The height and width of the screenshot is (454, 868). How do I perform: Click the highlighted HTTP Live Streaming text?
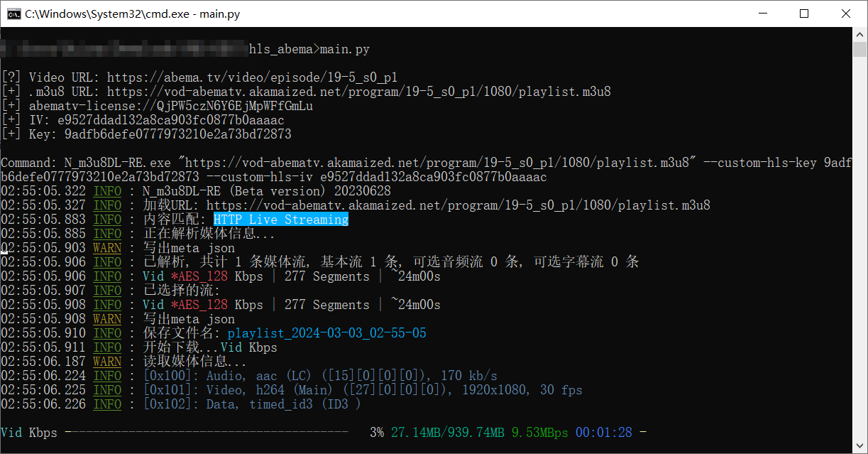pos(281,220)
